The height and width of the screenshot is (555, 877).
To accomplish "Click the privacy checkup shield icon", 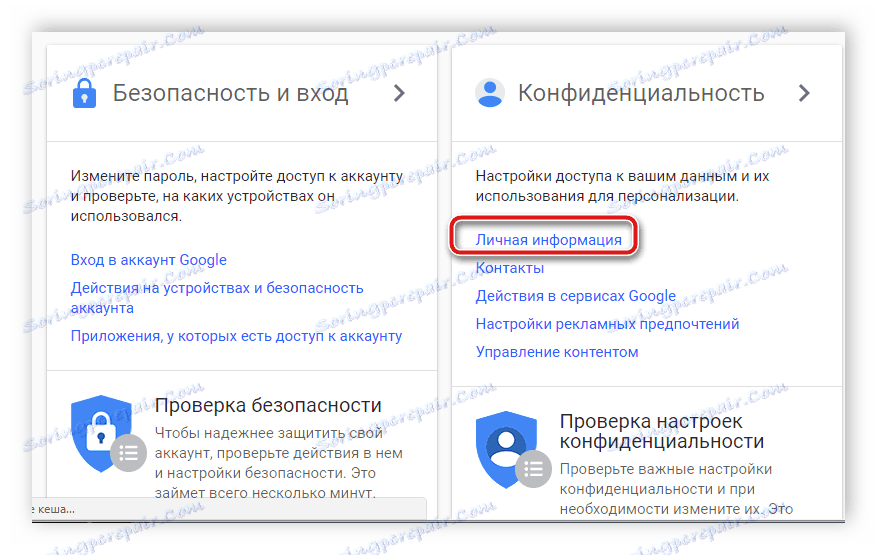I will 513,449.
